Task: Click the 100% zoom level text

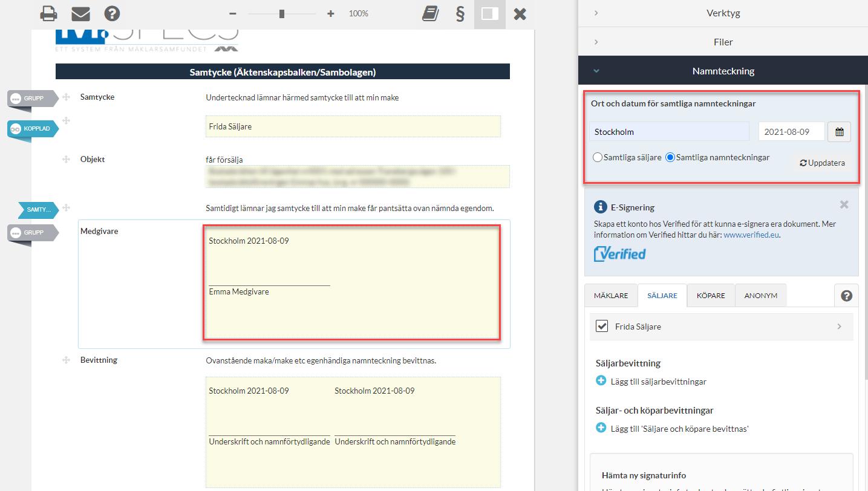Action: click(359, 13)
